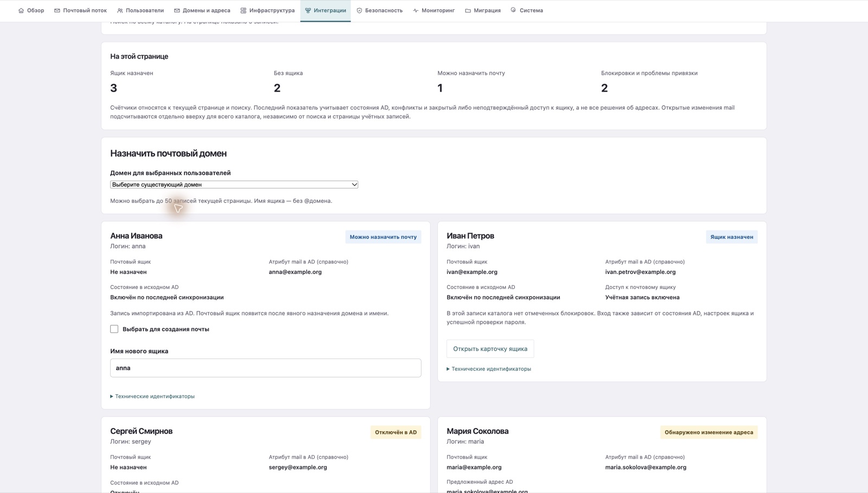Tick the Выбрать для создания почты checkbox
The width and height of the screenshot is (868, 493).
coord(114,329)
